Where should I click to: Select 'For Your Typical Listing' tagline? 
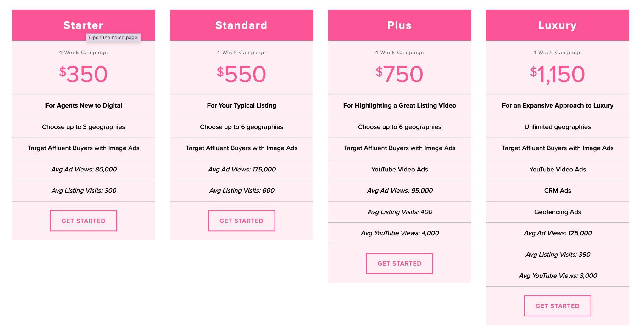pyautogui.click(x=241, y=105)
